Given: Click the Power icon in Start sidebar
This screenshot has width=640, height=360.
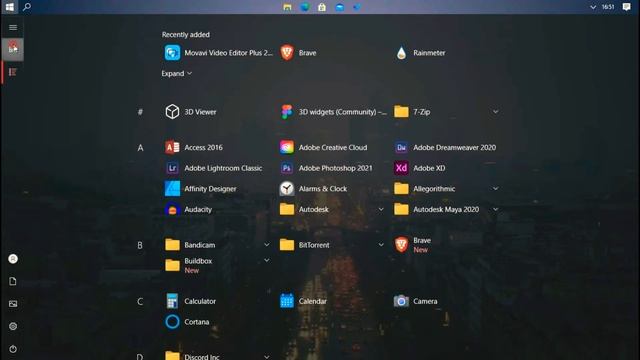Looking at the screenshot, I should pos(13,349).
